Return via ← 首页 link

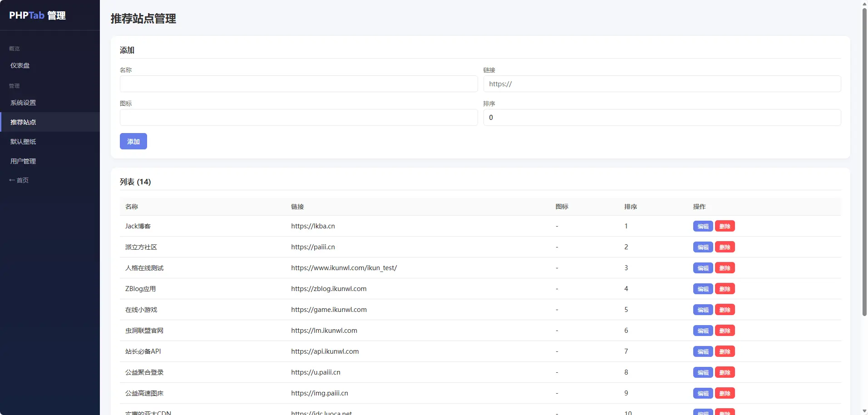pos(19,180)
